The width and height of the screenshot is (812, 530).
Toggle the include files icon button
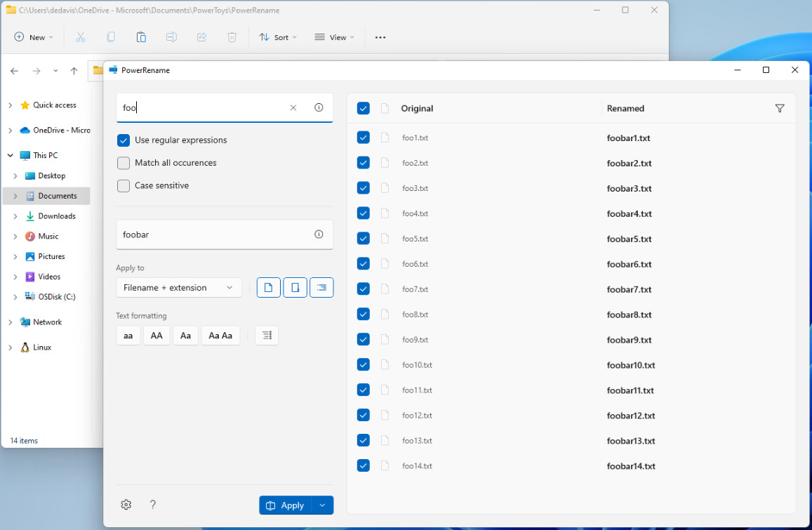[269, 288]
